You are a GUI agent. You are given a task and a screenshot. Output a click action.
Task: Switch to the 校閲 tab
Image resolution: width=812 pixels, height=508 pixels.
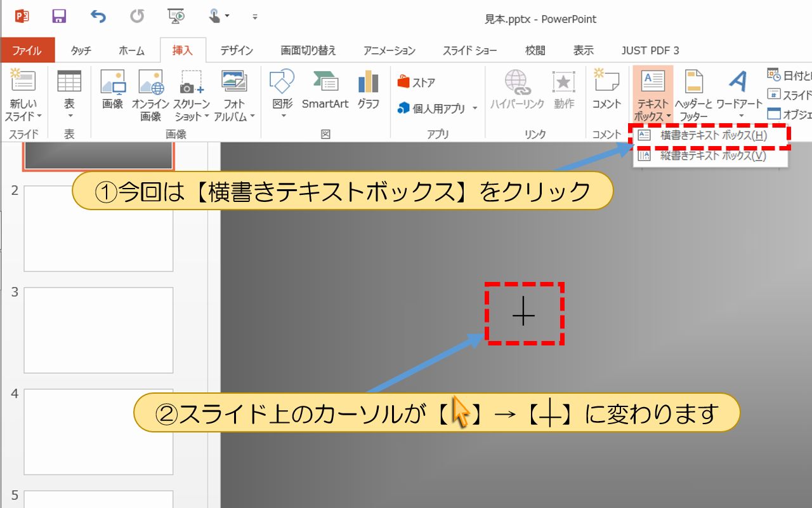click(x=535, y=51)
